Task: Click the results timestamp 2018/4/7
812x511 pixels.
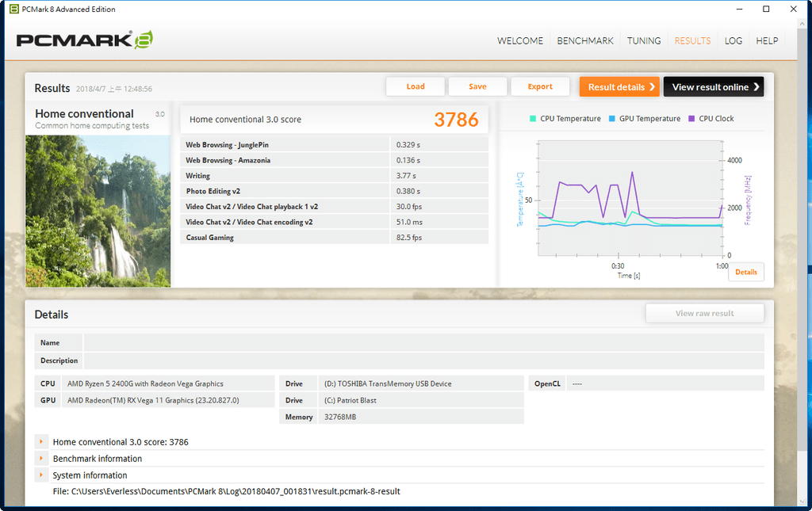Action: (x=114, y=89)
